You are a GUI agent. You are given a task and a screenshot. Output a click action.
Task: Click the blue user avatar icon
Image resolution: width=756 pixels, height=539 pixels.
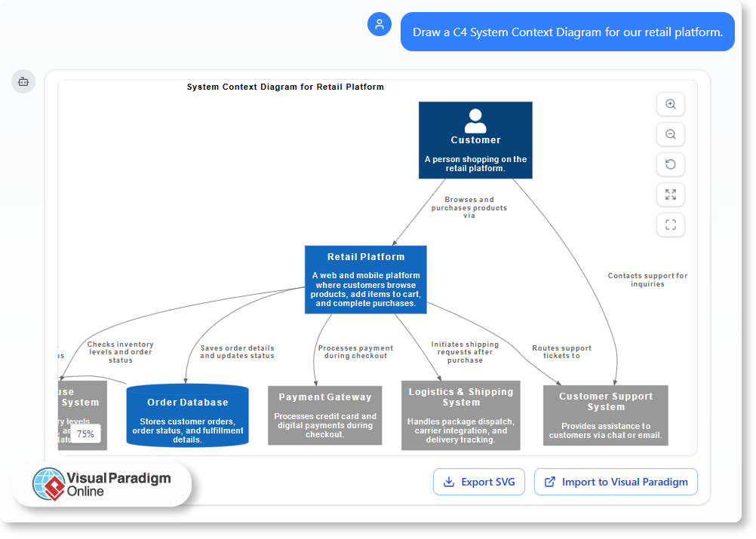coord(380,24)
